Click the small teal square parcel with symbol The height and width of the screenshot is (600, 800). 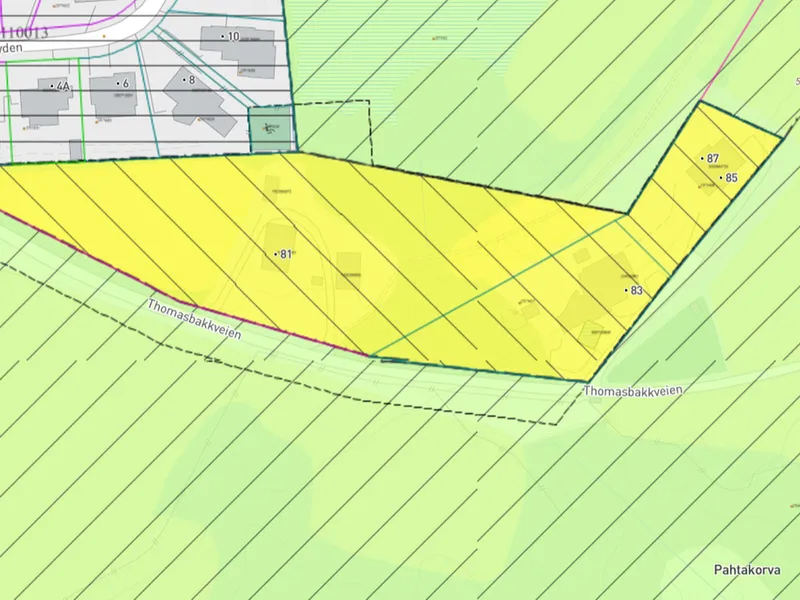tap(270, 129)
